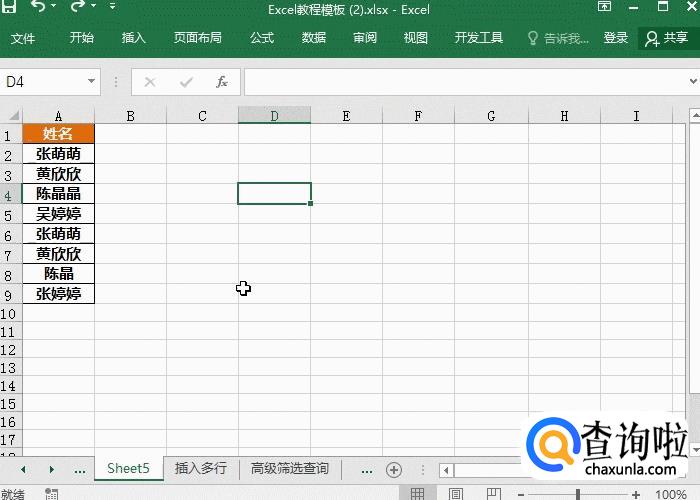Click the 告诉我 lightbulb search box

pyautogui.click(x=558, y=38)
